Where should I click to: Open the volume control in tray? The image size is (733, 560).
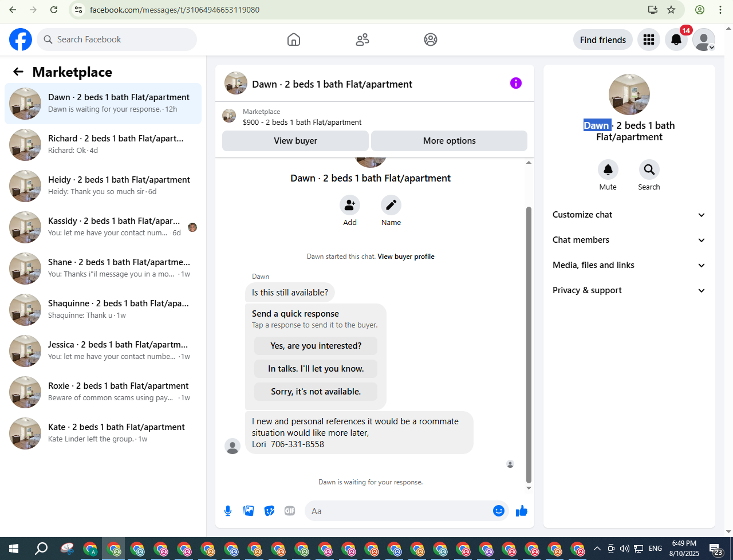[625, 549]
